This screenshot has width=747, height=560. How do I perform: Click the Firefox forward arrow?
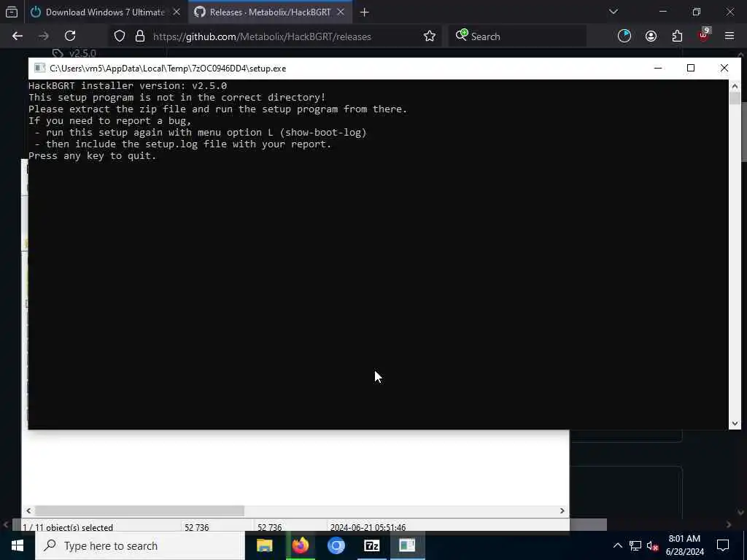point(43,36)
